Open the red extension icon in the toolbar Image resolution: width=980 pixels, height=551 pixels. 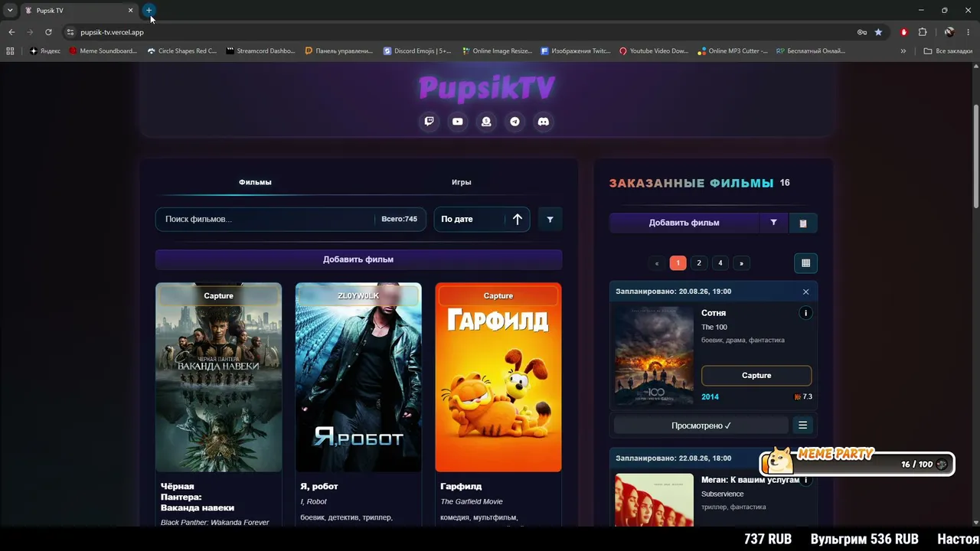coord(904,32)
